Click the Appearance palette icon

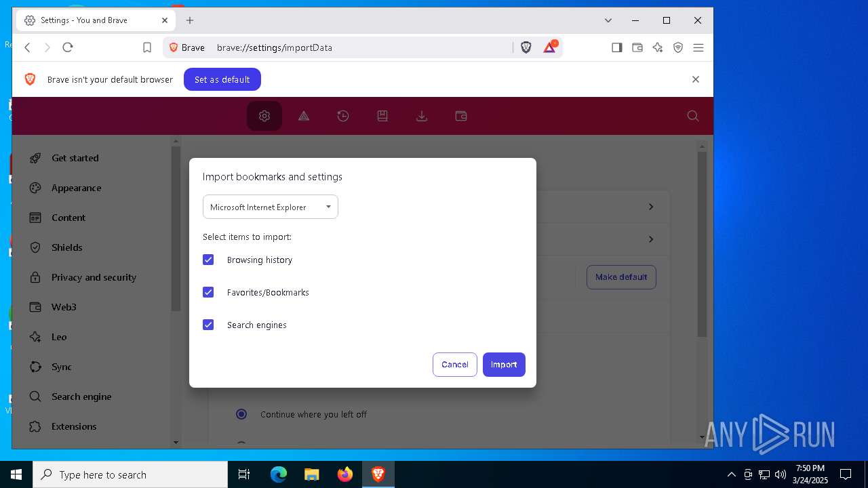tap(36, 188)
